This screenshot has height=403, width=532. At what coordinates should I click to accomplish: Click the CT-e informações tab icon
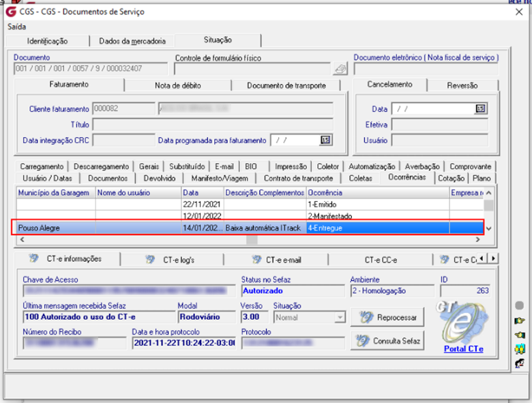pyautogui.click(x=33, y=258)
